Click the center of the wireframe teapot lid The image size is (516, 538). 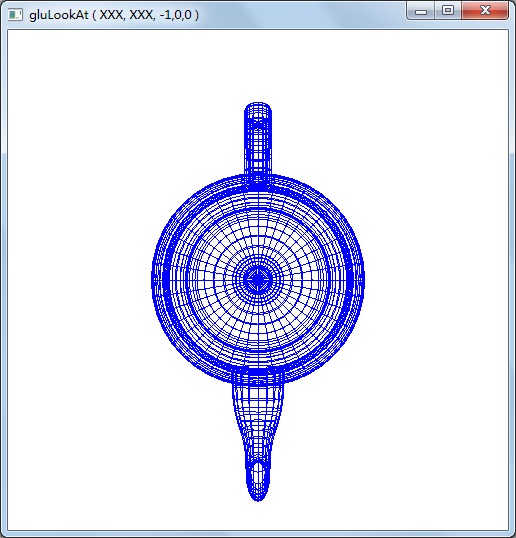point(258,280)
